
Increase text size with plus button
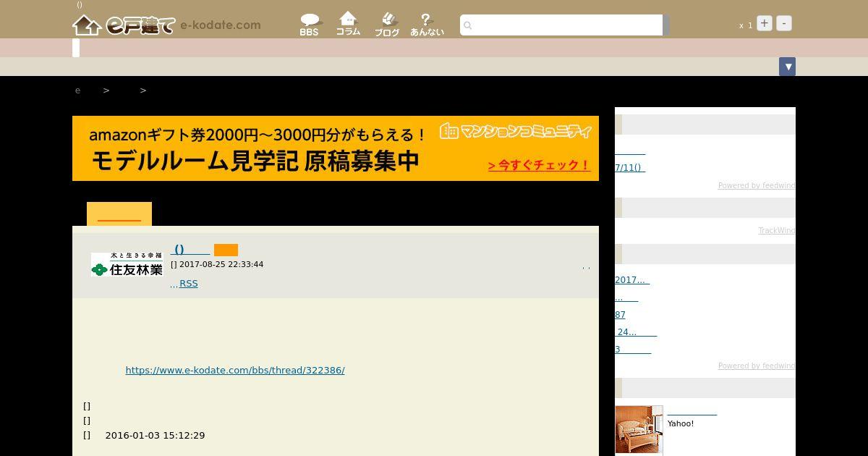tap(765, 23)
